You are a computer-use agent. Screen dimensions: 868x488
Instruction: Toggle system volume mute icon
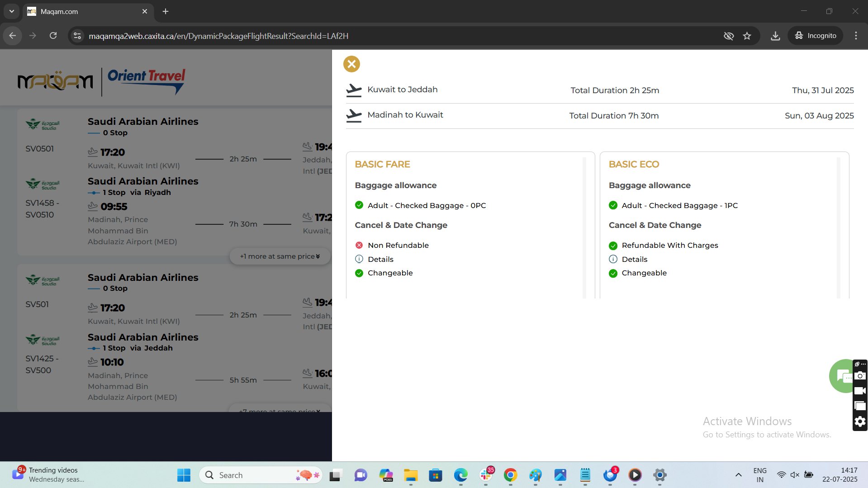795,475
